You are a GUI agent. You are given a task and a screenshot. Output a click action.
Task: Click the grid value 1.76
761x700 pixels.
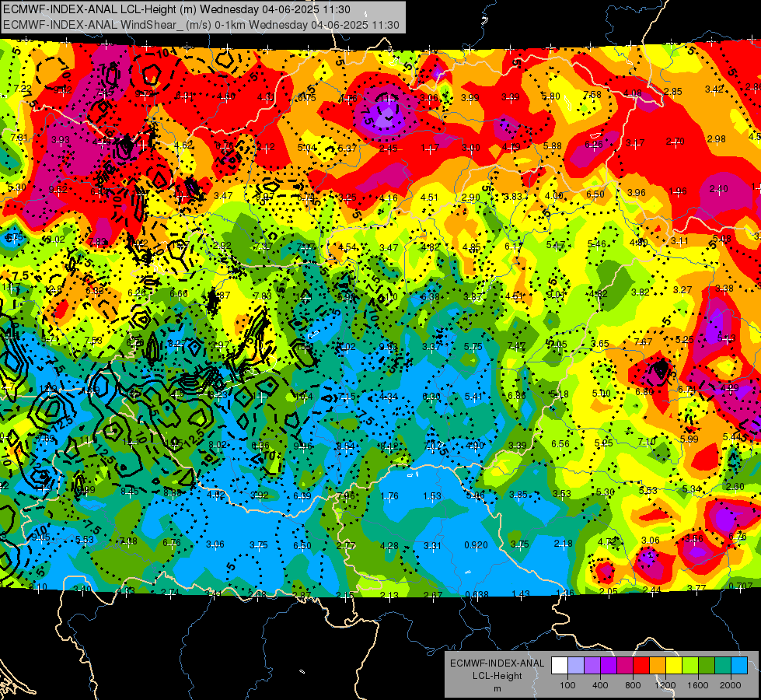(389, 496)
